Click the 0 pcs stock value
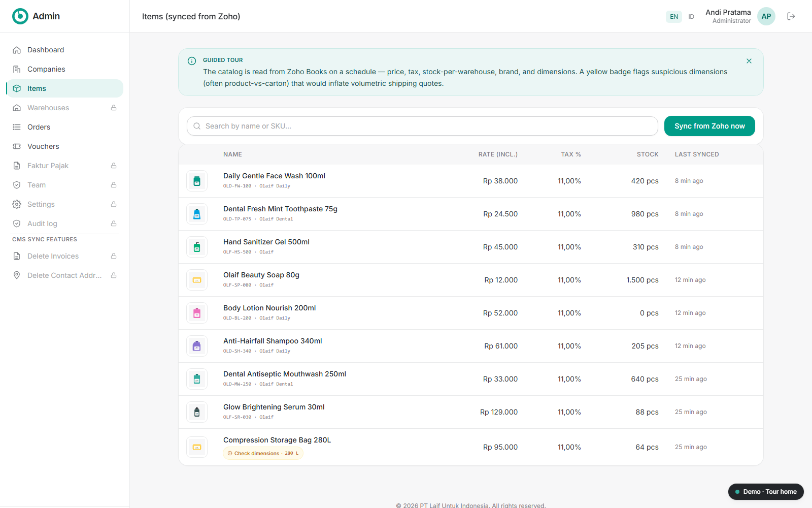The image size is (812, 508). click(x=649, y=313)
